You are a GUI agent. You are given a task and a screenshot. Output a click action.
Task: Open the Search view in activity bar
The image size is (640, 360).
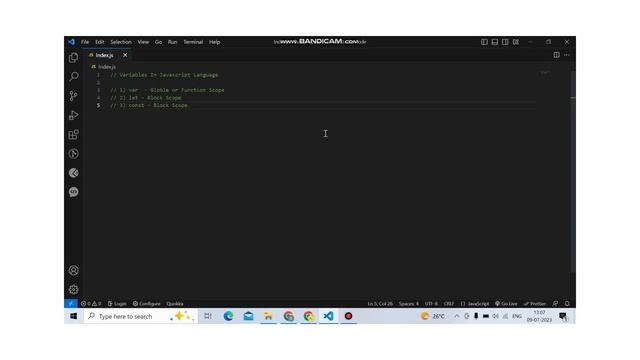click(x=73, y=76)
